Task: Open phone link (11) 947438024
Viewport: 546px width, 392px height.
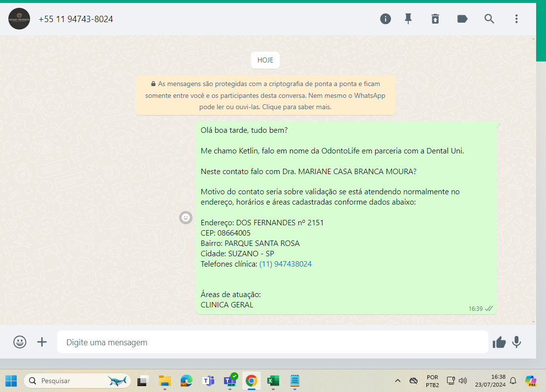Action: pos(286,264)
